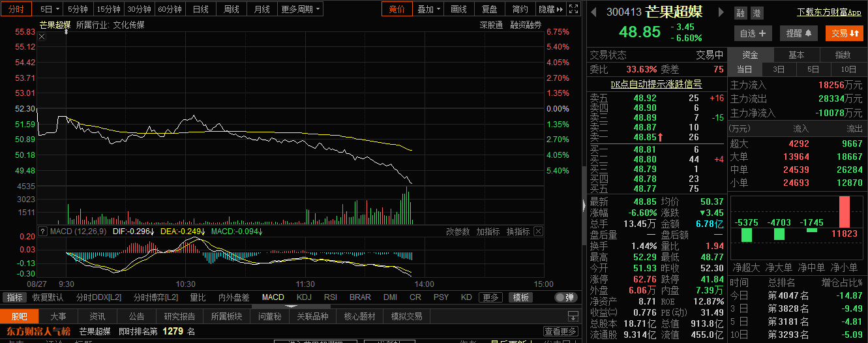Open the 简约 simple view
Image resolution: width=868 pixels, height=343 pixels.
[x=520, y=9]
